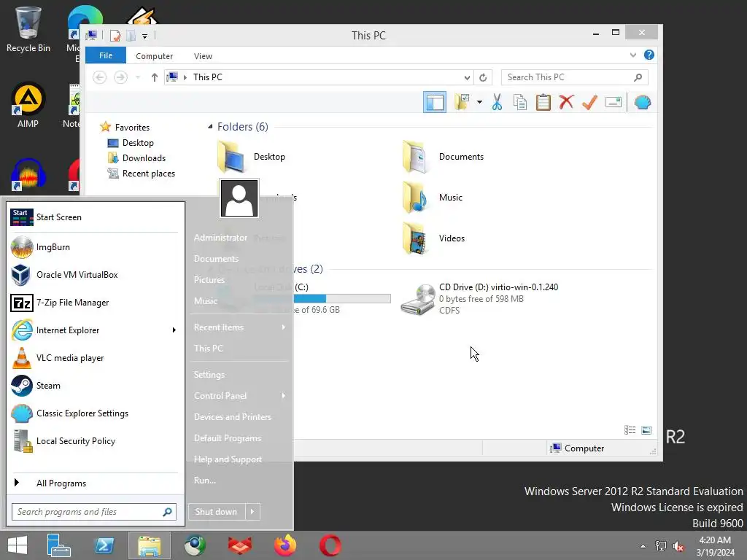Click Search programs and files box

click(94, 512)
